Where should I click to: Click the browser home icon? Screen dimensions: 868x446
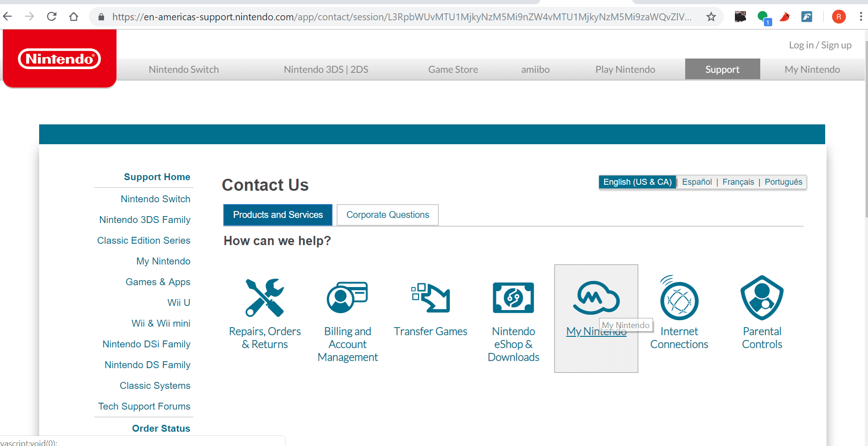pos(74,17)
